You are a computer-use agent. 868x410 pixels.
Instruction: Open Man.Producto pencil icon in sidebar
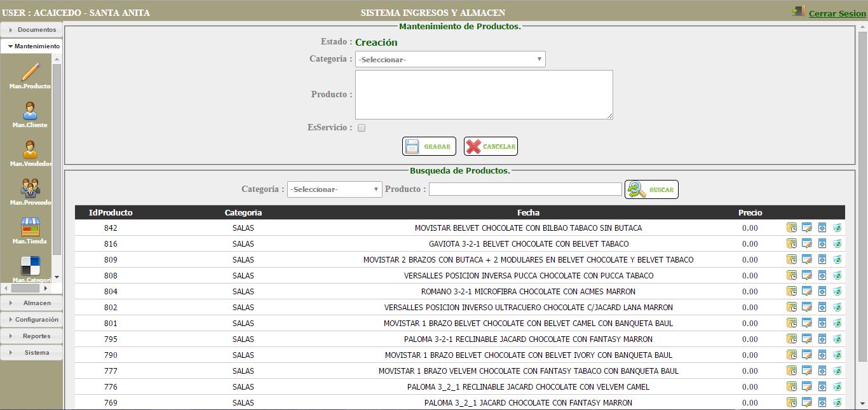pyautogui.click(x=30, y=72)
